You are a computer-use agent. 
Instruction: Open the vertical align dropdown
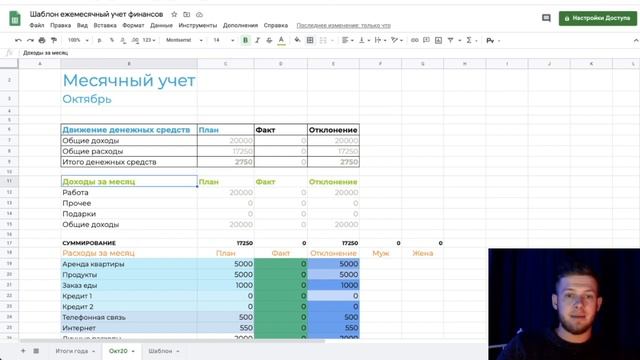tap(364, 40)
